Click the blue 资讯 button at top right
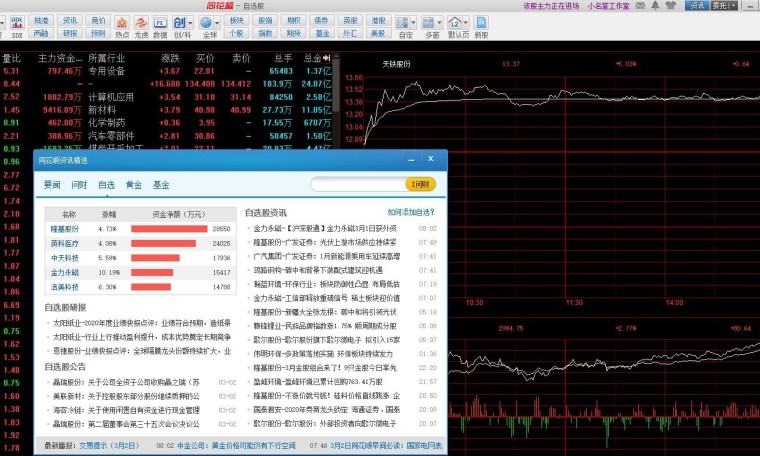Screen dimensions: 760x456 click(697, 6)
